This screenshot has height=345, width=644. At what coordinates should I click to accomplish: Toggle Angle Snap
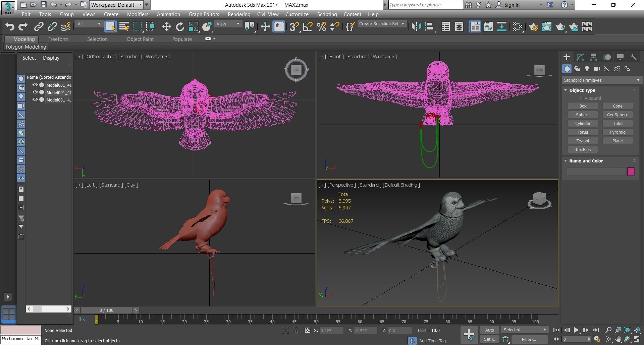pyautogui.click(x=308, y=26)
